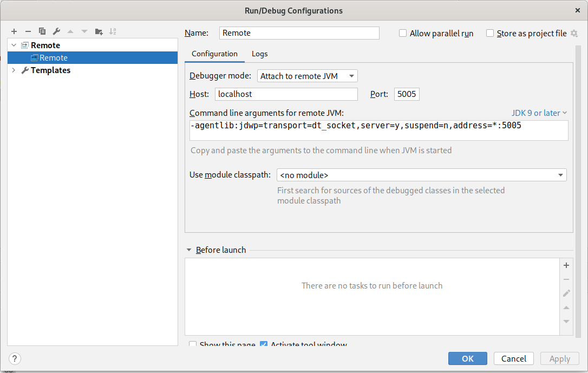This screenshot has width=588, height=373.
Task: Apply the configuration changes
Action: (559, 358)
